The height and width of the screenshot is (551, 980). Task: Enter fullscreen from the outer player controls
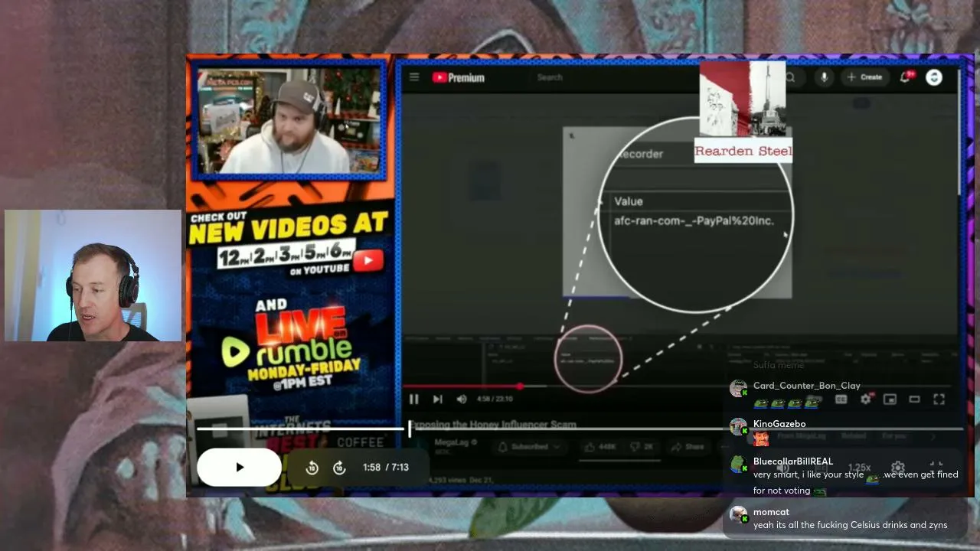936,467
